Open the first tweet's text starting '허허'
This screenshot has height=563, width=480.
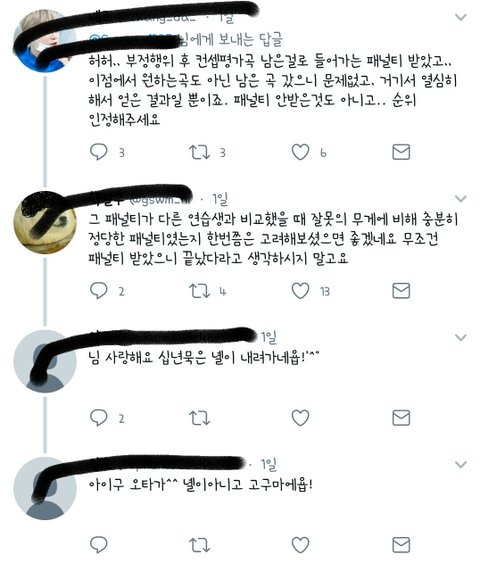(273, 90)
